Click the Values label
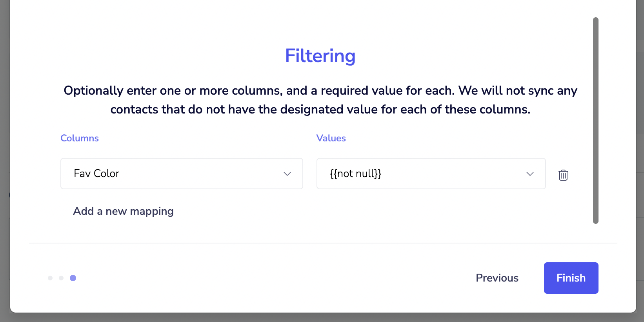Viewport: 644px width, 322px height. coord(331,138)
